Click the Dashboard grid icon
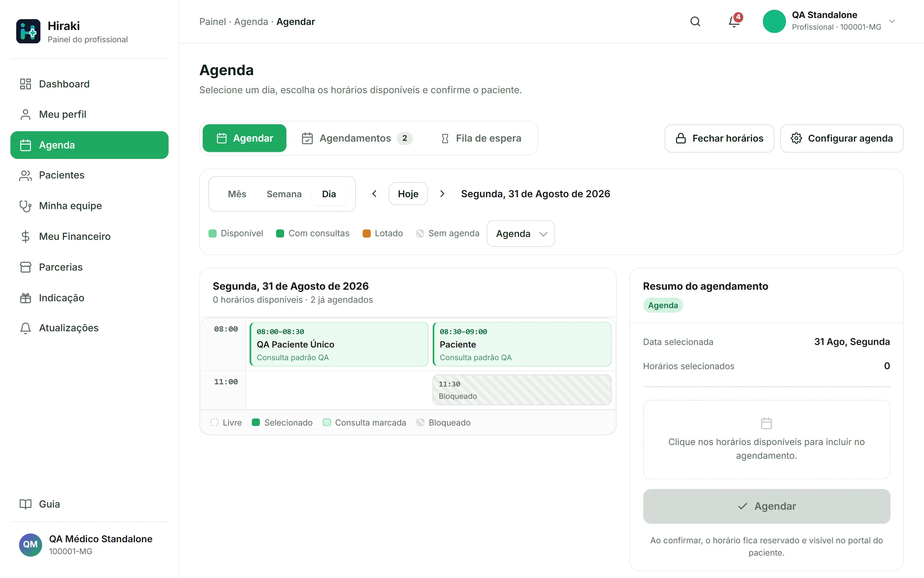 (x=25, y=84)
